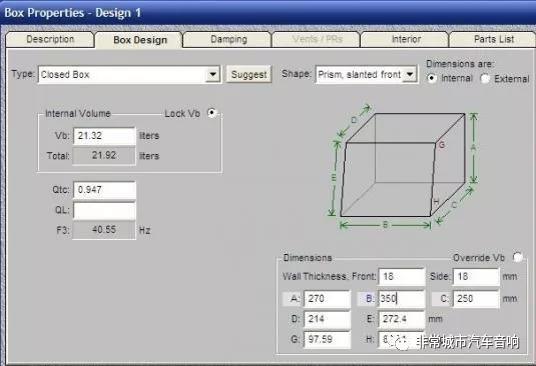The image size is (536, 366).
Task: Open the Closed Box type combo box
Action: 129,74
